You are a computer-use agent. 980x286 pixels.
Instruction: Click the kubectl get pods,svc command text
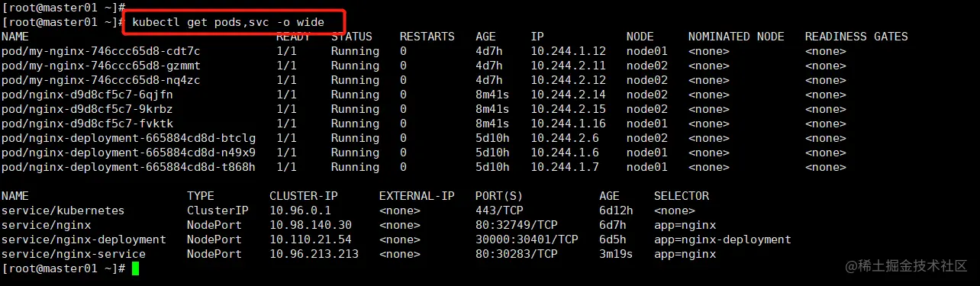click(x=228, y=22)
